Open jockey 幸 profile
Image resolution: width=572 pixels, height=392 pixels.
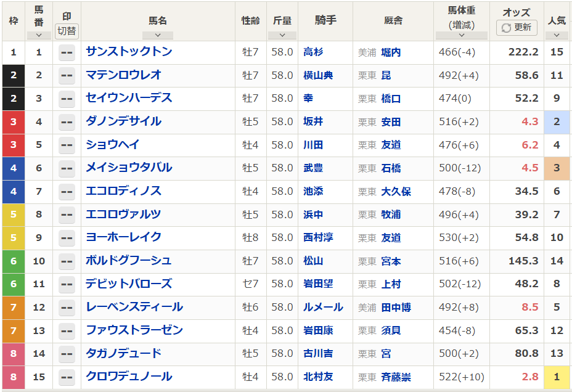pyautogui.click(x=308, y=99)
